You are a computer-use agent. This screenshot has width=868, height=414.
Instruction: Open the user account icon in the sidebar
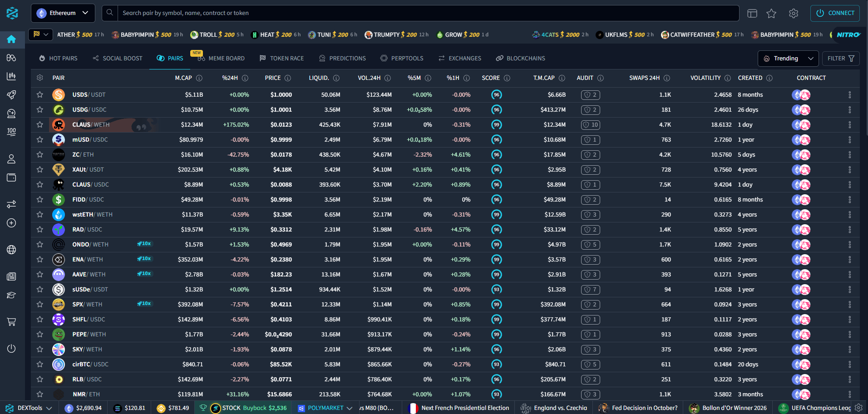pos(11,159)
